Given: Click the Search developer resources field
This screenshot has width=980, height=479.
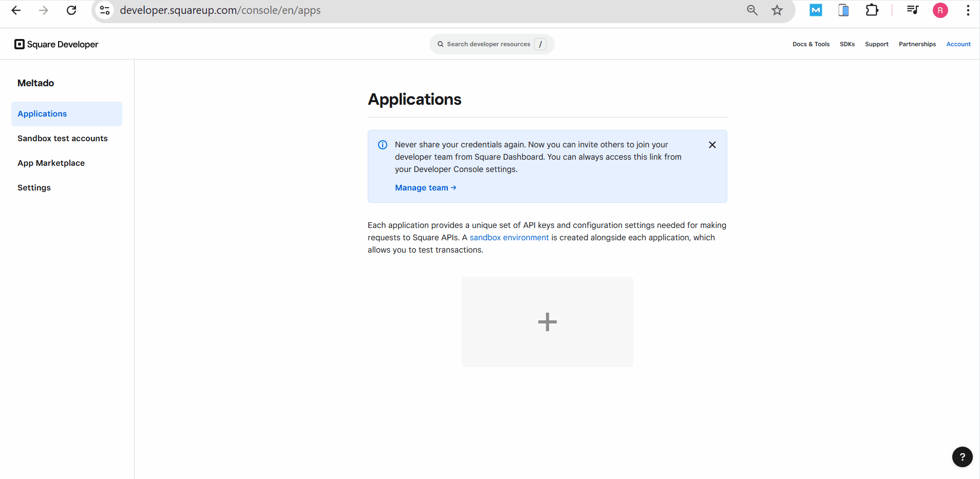Looking at the screenshot, I should pos(492,44).
